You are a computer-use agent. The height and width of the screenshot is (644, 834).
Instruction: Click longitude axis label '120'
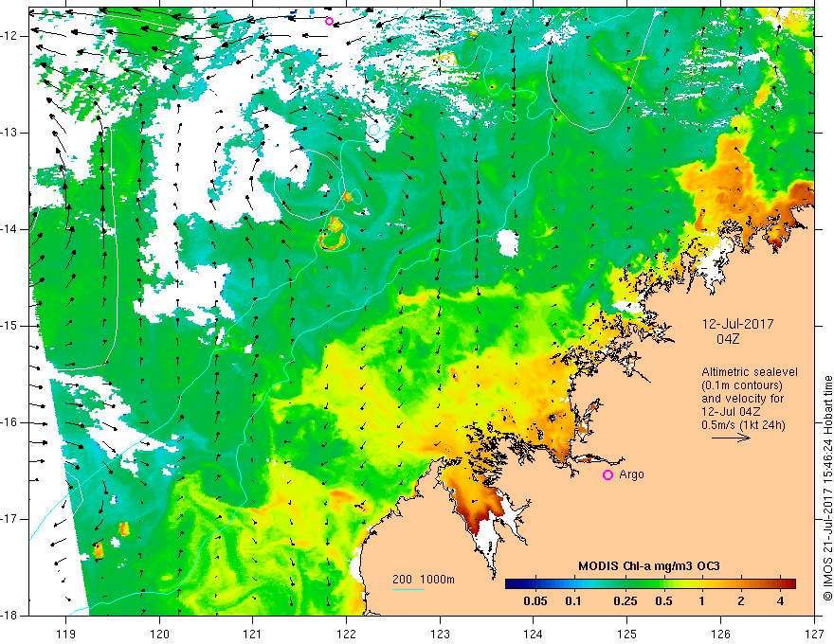coord(159,634)
